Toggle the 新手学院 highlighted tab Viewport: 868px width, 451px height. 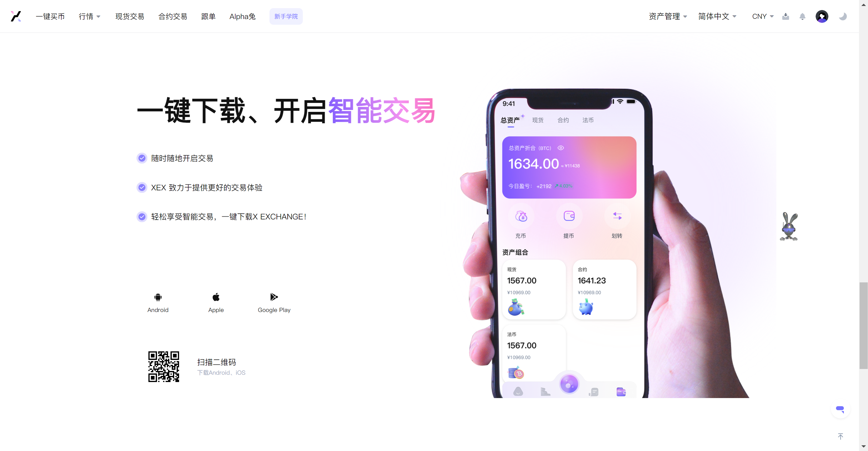[x=287, y=16]
